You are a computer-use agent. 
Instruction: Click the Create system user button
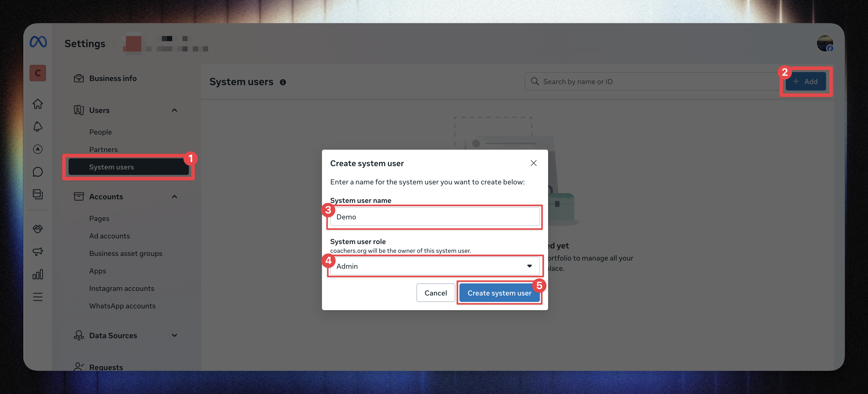coord(499,293)
